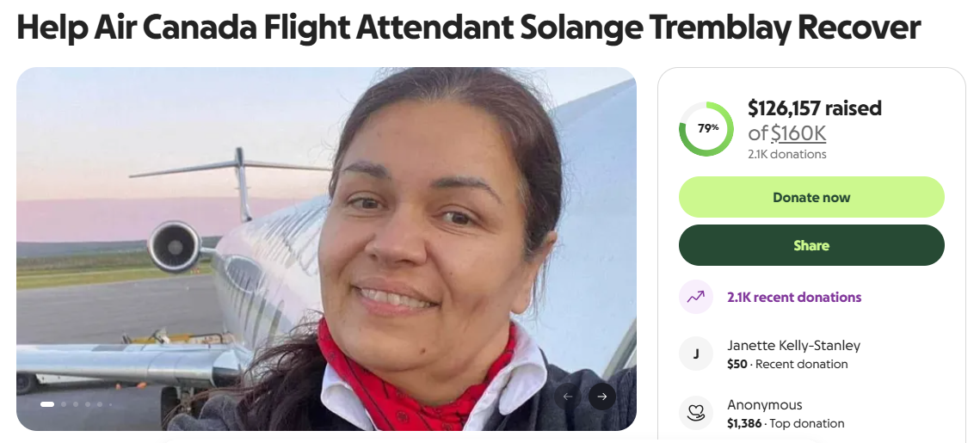Image resolution: width=980 pixels, height=443 pixels.
Task: Click the fundraiser title heading
Action: [468, 28]
